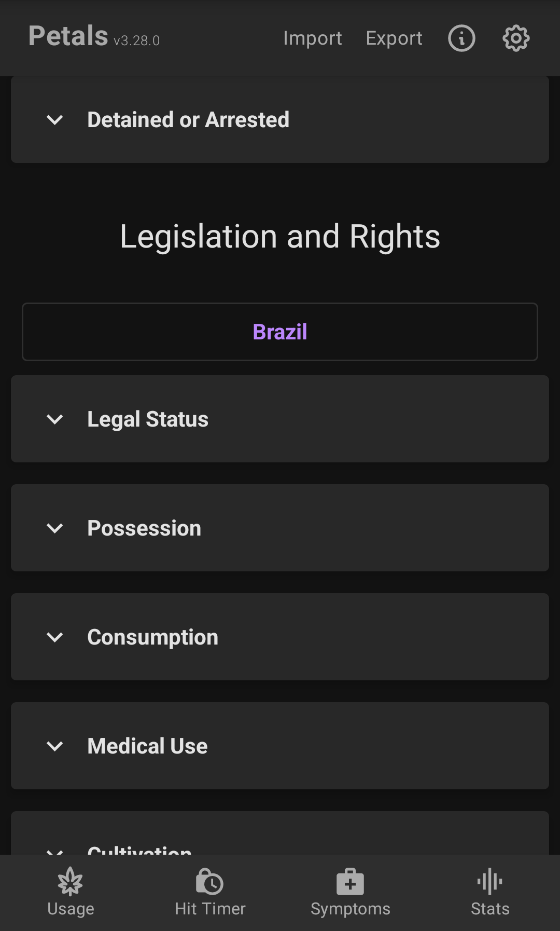Tap the Symptoms medical kit icon
560x931 pixels.
point(350,882)
